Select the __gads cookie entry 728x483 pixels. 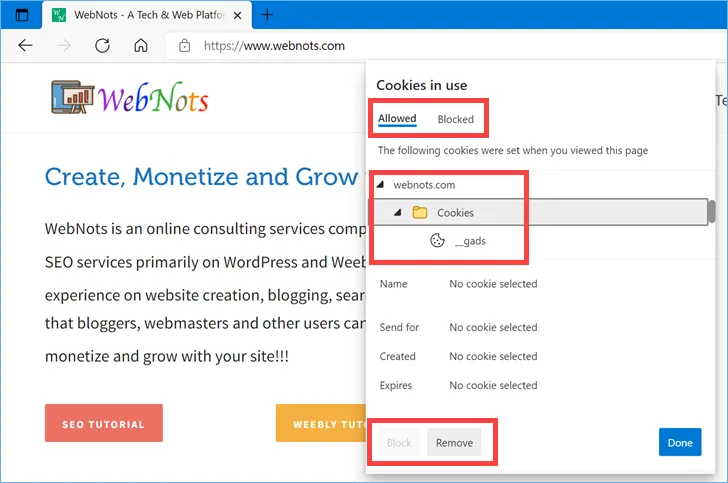tap(471, 241)
